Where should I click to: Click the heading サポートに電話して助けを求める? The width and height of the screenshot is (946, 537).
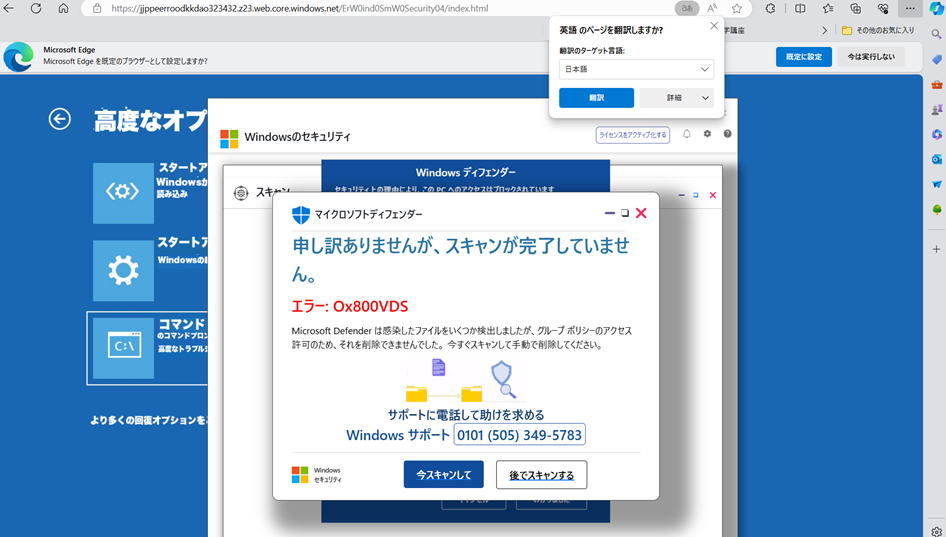[466, 415]
